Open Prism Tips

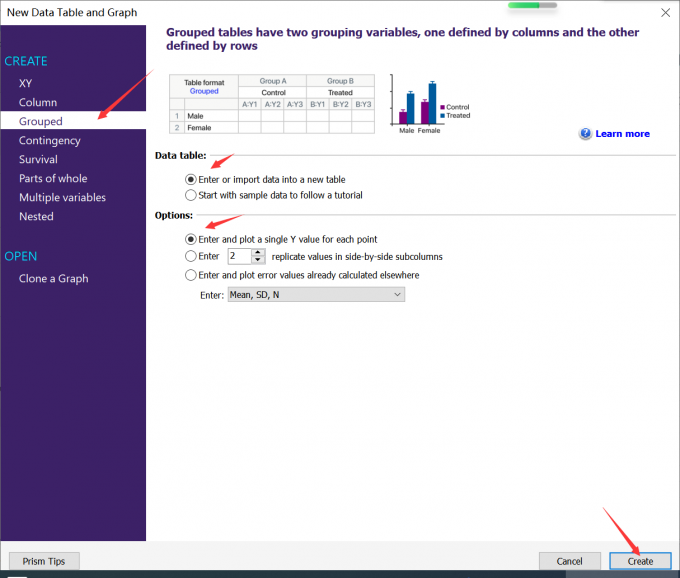coord(44,561)
